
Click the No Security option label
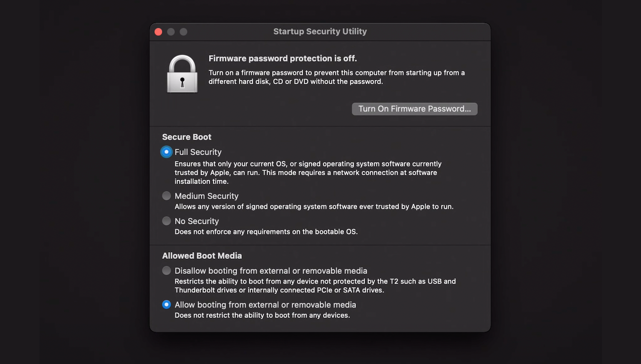click(x=197, y=221)
